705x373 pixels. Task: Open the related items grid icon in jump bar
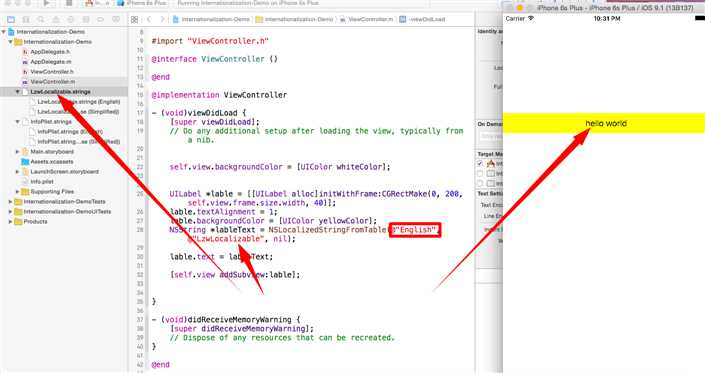tap(134, 19)
